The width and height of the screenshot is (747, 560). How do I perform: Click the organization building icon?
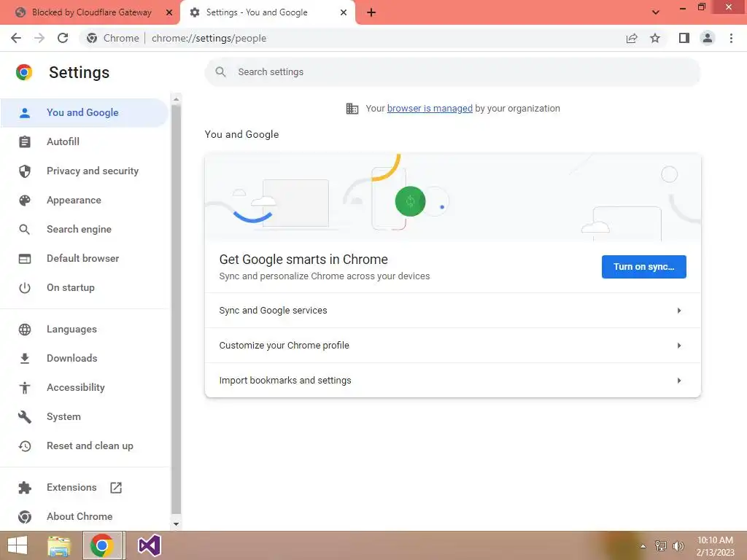pos(352,109)
